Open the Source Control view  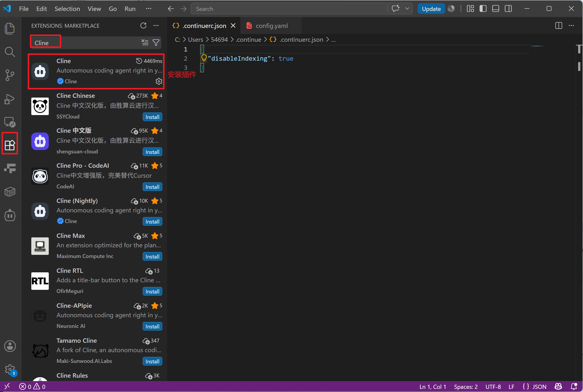(x=10, y=75)
